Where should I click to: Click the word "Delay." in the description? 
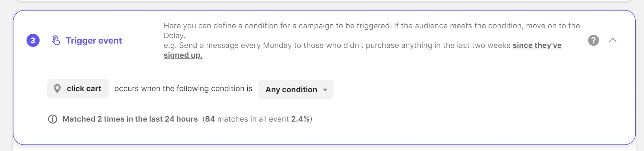pos(174,36)
